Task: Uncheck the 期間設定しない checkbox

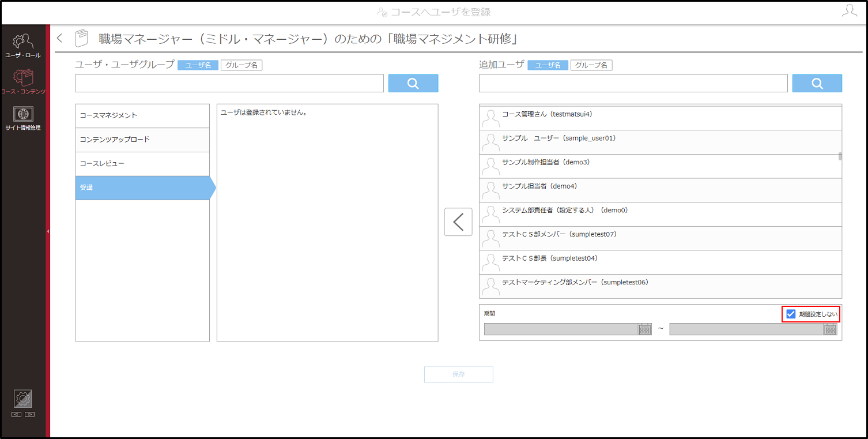Action: pyautogui.click(x=791, y=314)
